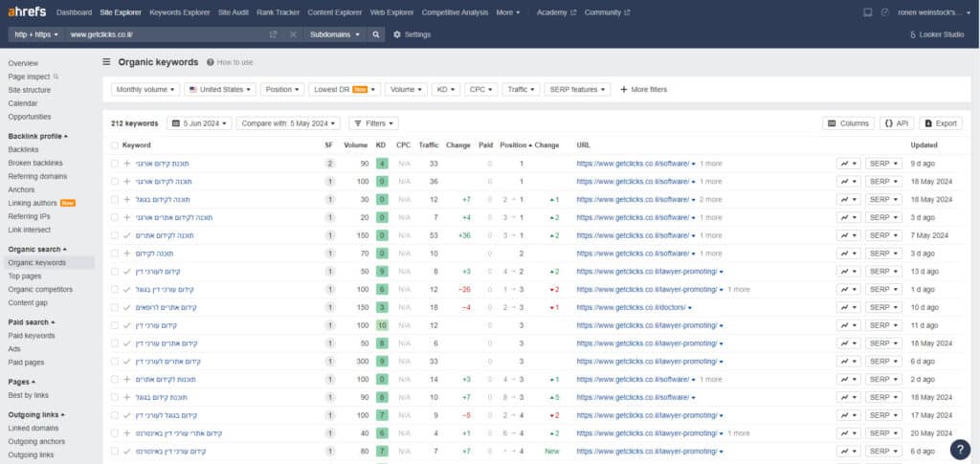Image resolution: width=980 pixels, height=464 pixels.
Task: Click the magnifier icon next to Page inspect
Action: tap(56, 77)
